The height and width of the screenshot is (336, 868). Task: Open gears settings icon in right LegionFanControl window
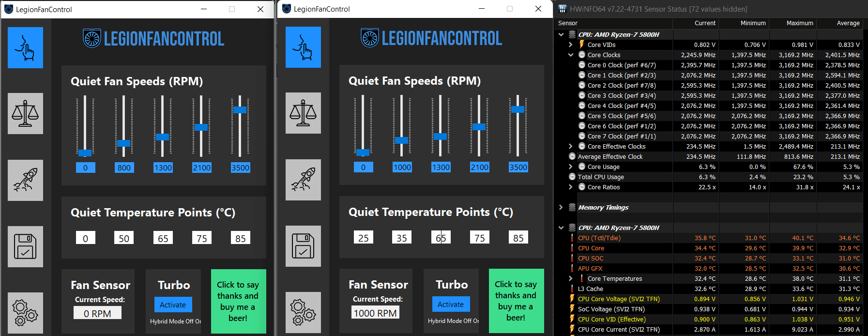[303, 312]
